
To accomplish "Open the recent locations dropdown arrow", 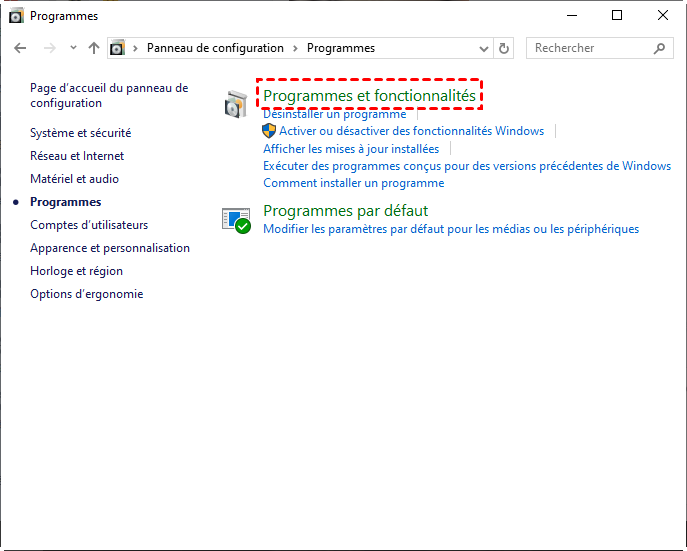I will point(73,48).
